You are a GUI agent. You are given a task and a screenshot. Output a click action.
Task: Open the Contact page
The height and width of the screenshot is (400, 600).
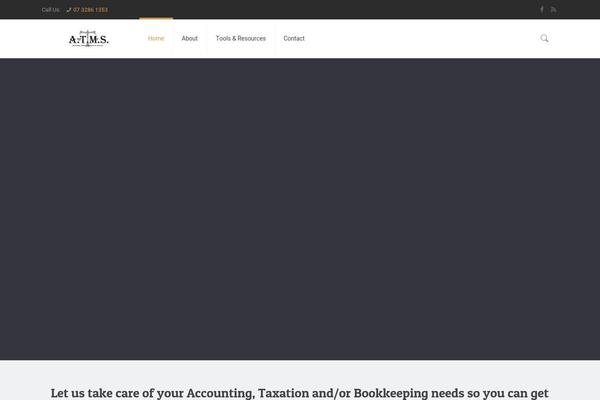click(294, 38)
